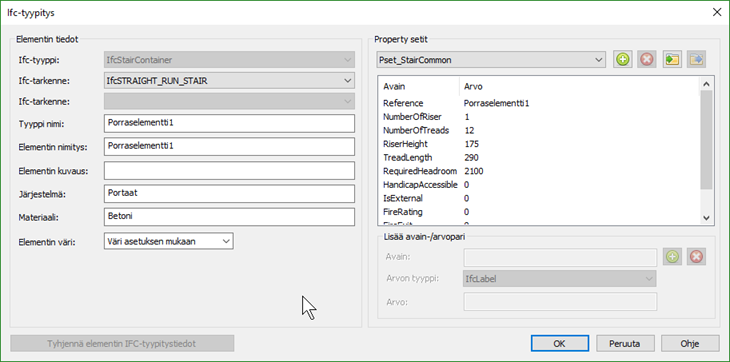The height and width of the screenshot is (362, 730).
Task: Click the green add property set icon
Action: pyautogui.click(x=622, y=60)
